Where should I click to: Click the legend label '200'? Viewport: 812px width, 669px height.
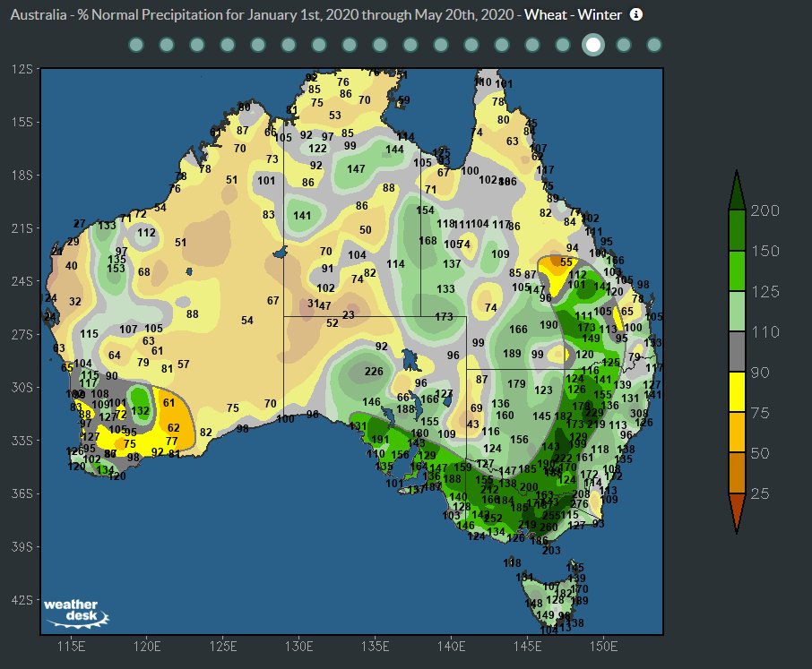pos(764,210)
